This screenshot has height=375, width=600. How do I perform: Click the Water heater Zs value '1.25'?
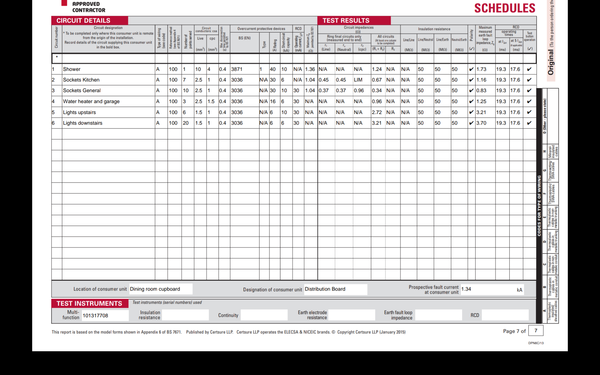point(481,101)
